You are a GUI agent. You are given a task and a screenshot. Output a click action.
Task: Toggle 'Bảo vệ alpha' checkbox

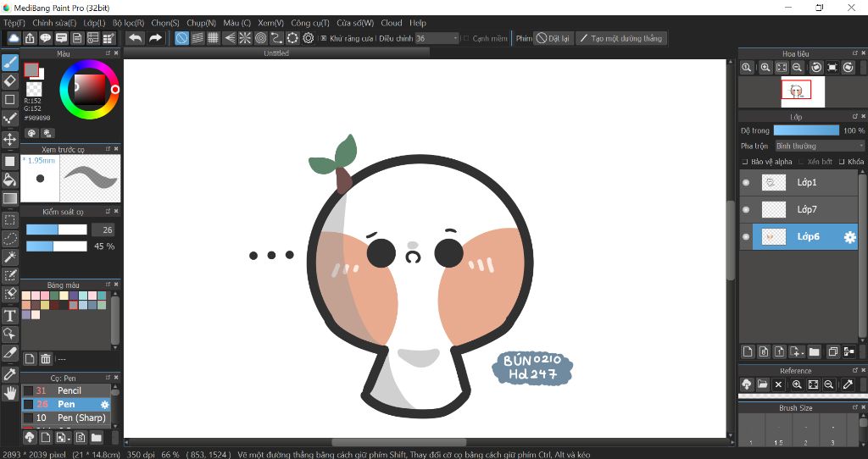pos(745,162)
